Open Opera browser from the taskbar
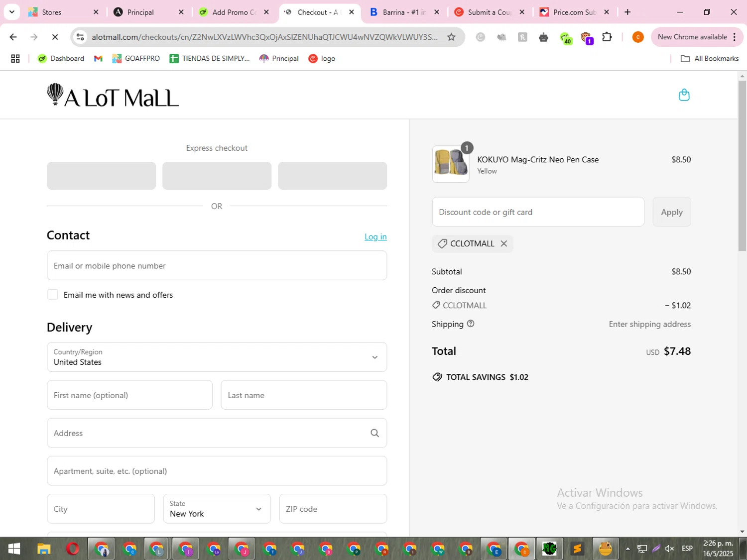 [73, 549]
